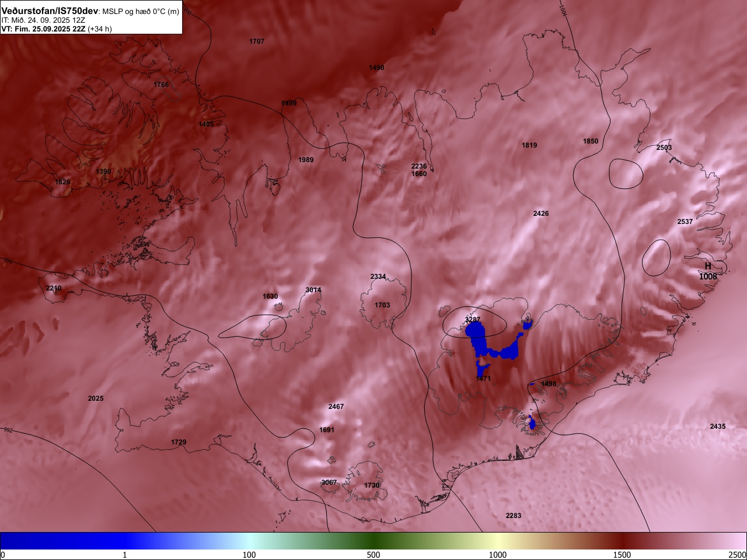The height and width of the screenshot is (560, 747).
Task: Click the color scale label 500
Action: [373, 555]
